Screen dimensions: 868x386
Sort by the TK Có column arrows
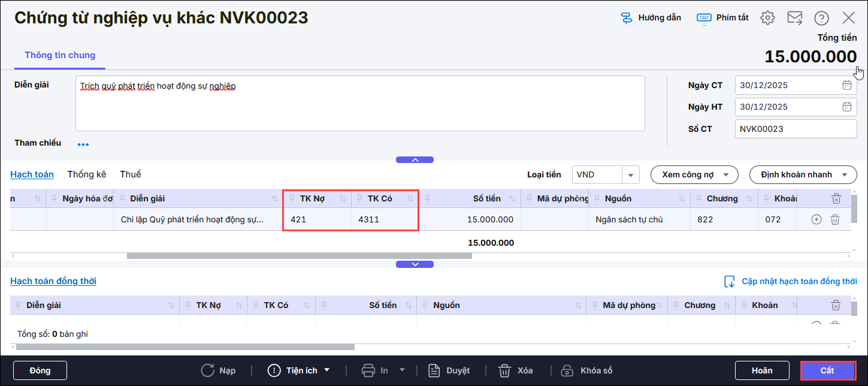[410, 199]
